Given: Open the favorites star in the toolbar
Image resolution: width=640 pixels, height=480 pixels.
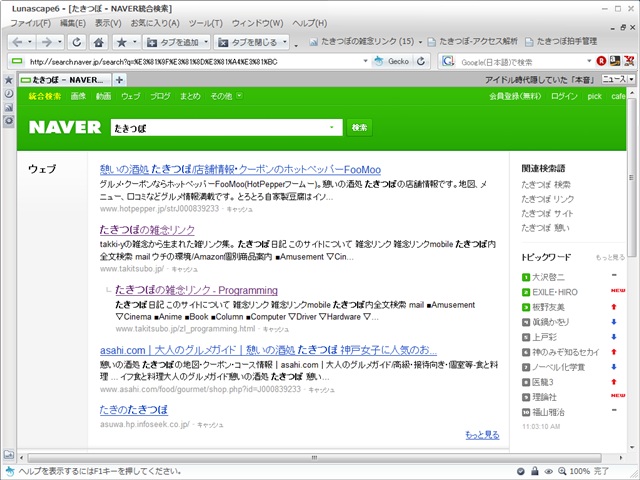Looking at the screenshot, I should (x=122, y=43).
